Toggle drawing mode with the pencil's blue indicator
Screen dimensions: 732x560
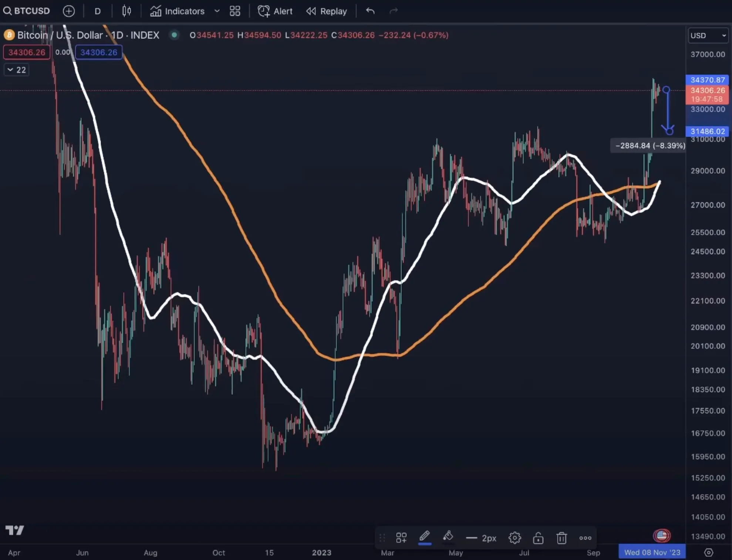click(x=425, y=544)
